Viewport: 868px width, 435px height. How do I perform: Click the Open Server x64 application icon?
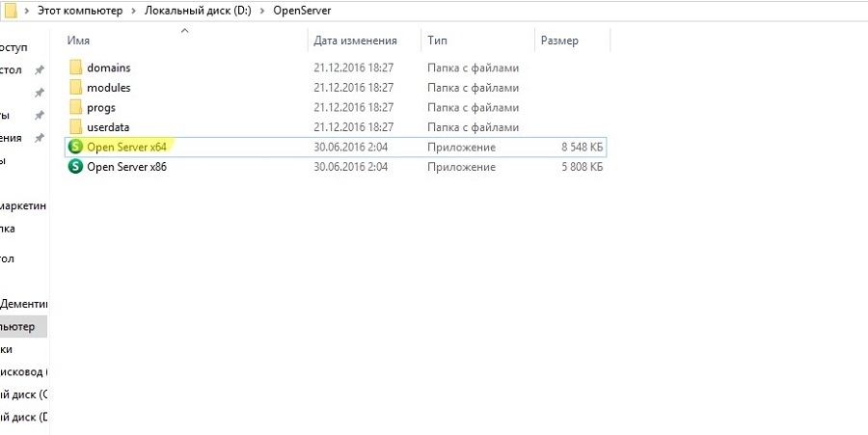(x=75, y=148)
